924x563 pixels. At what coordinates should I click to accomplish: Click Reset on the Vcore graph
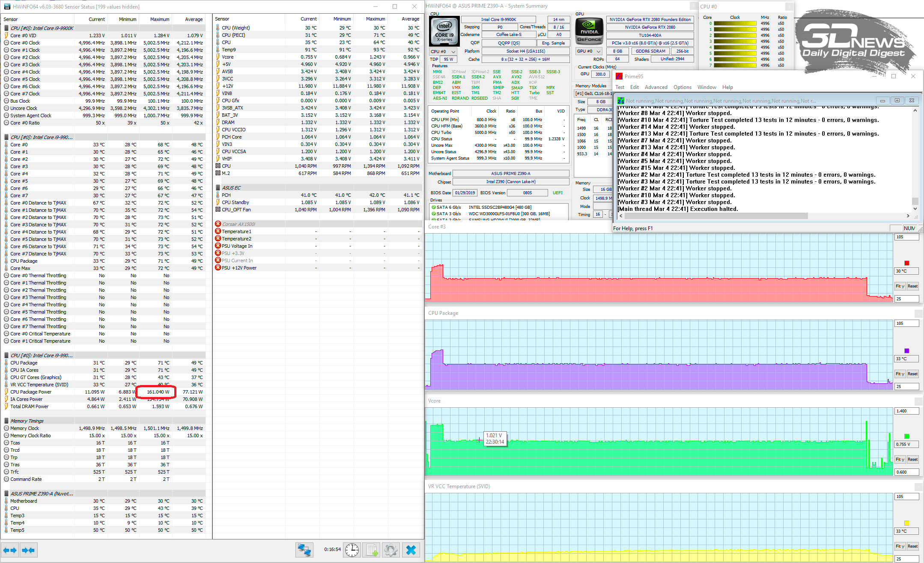pyautogui.click(x=912, y=459)
